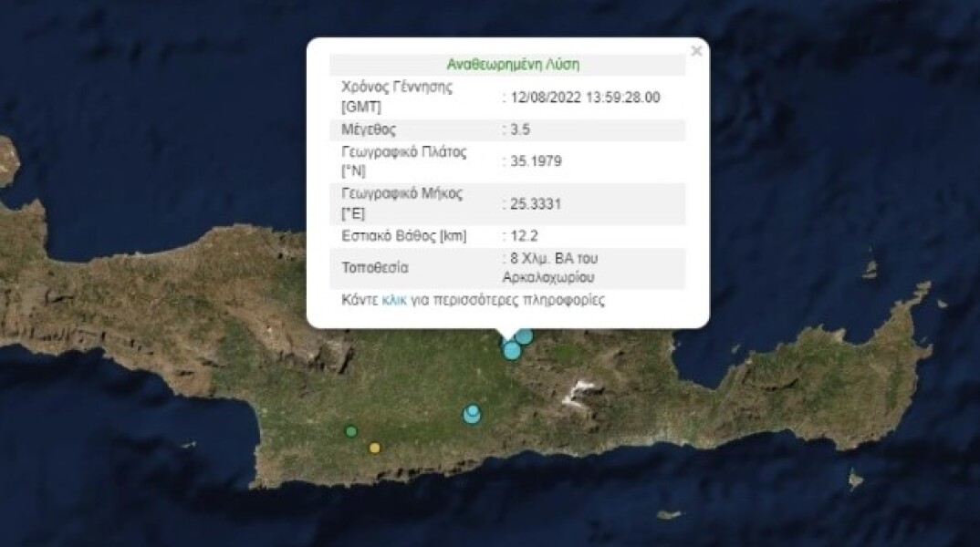Click the small cyan earthquake marker in central Crete
The width and height of the screenshot is (980, 547).
(472, 411)
